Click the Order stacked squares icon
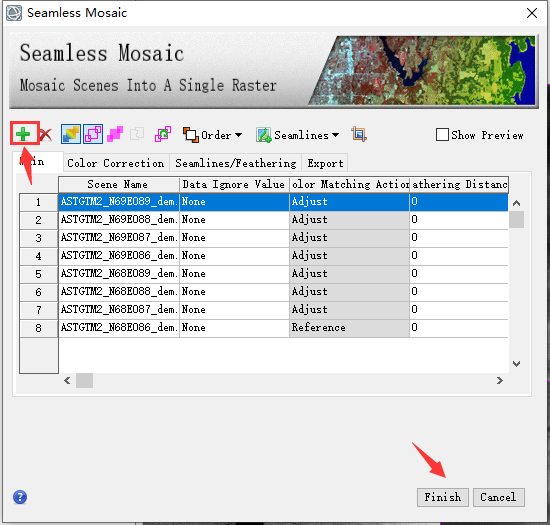The image size is (550, 525). [x=191, y=135]
